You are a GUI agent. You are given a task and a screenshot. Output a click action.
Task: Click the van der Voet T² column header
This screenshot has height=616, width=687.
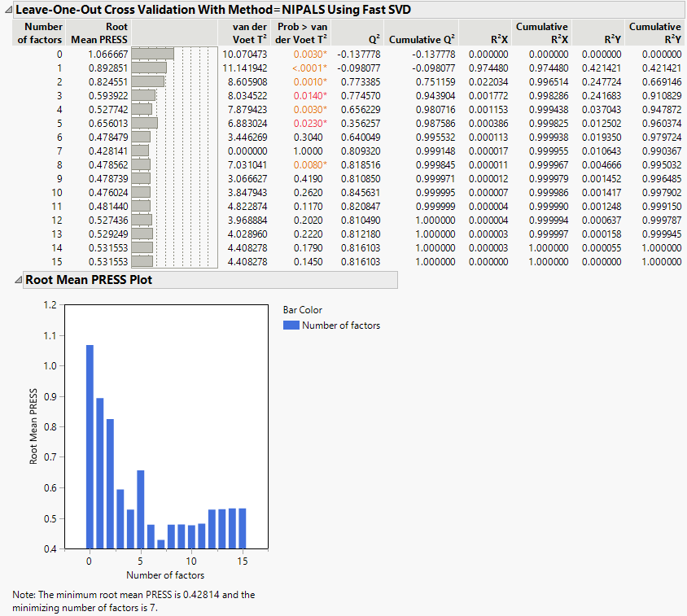[x=250, y=33]
